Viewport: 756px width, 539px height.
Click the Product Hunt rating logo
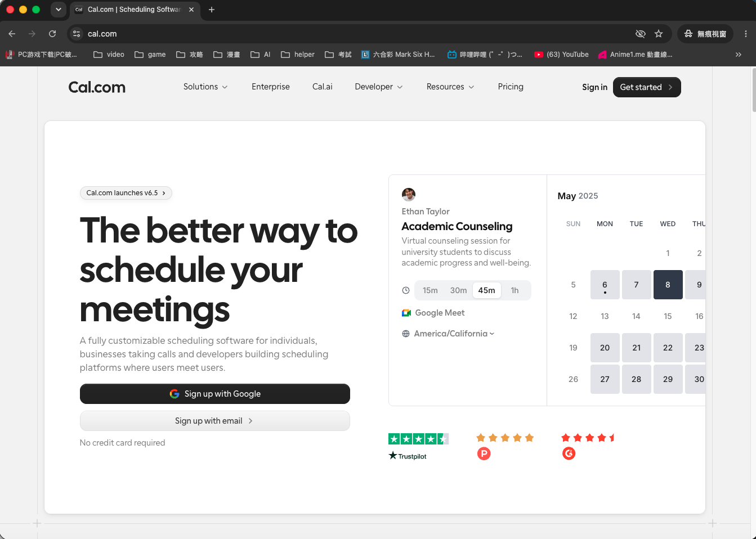tap(484, 453)
